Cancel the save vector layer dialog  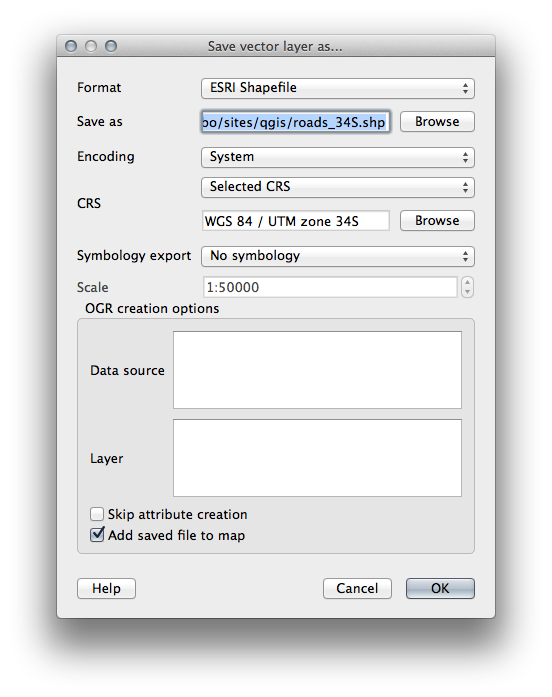pyautogui.click(x=357, y=589)
